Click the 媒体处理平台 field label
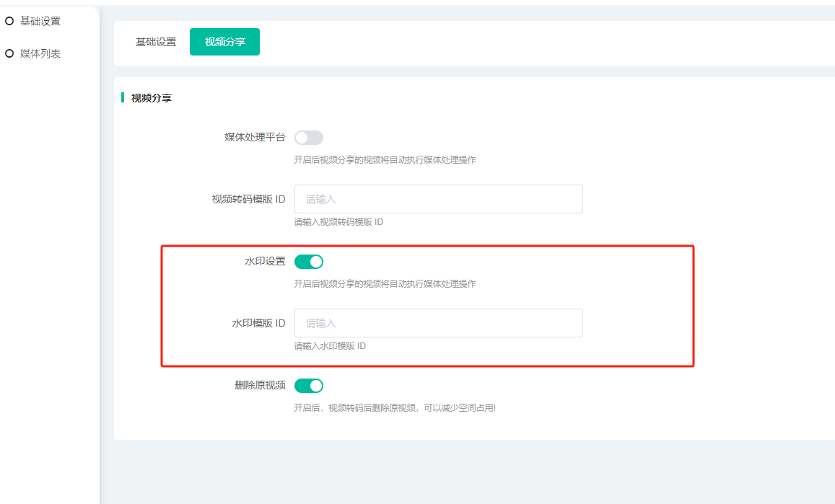 coord(255,137)
